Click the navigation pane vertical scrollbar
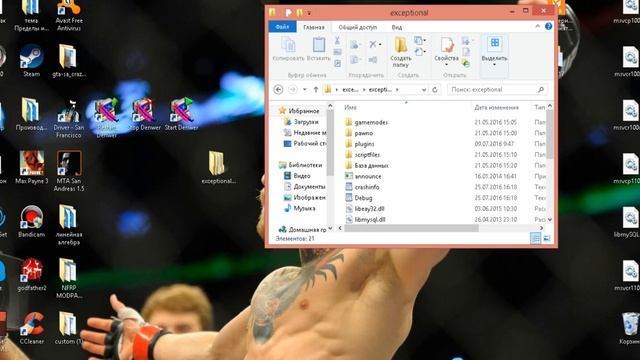Screen dimensions: 640x360 (330, 143)
